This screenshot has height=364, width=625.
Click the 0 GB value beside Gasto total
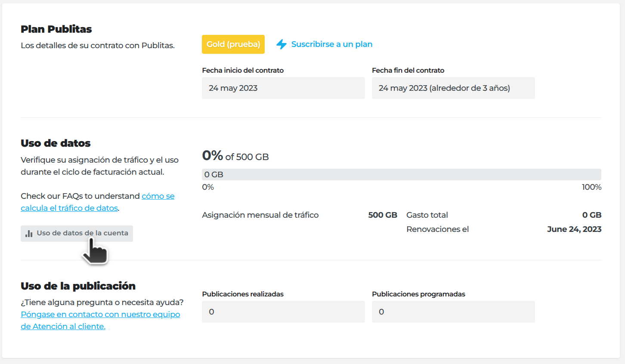coord(592,215)
